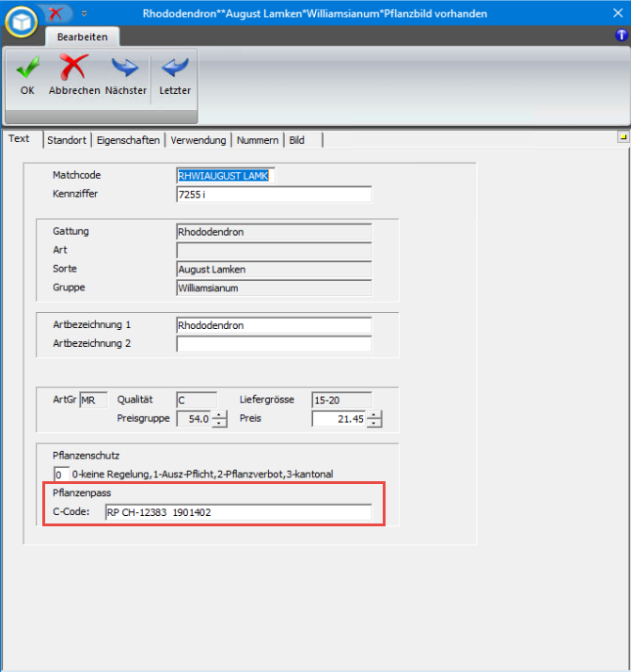Increase the Preisgruppe value with up arrow
Viewport: 631px width, 672px height.
[x=219, y=414]
